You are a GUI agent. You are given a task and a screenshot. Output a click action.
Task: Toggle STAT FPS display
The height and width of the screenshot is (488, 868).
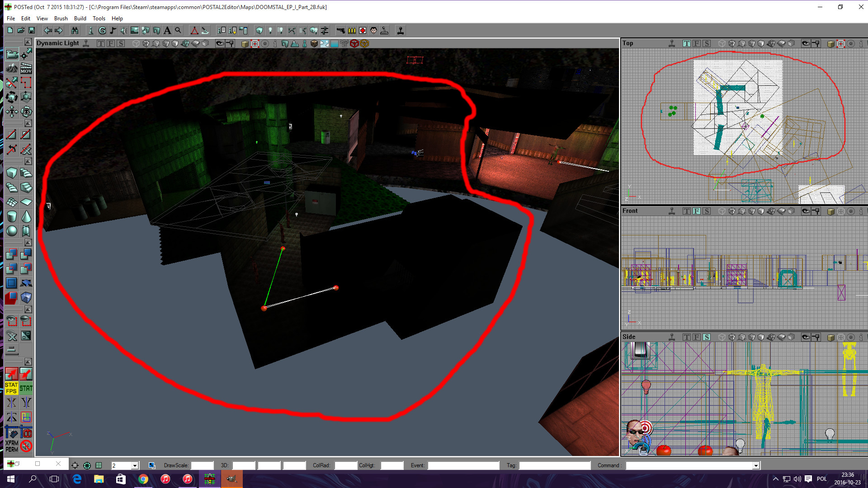click(12, 388)
